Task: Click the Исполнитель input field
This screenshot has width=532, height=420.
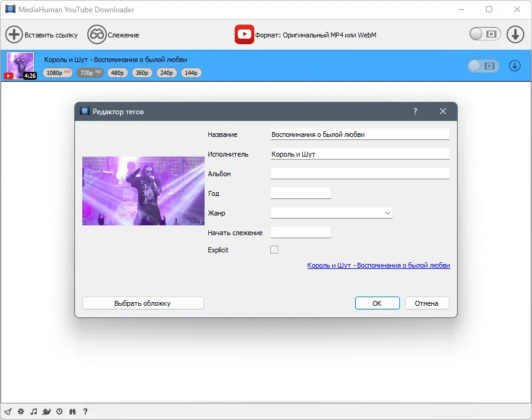Action: (360, 154)
